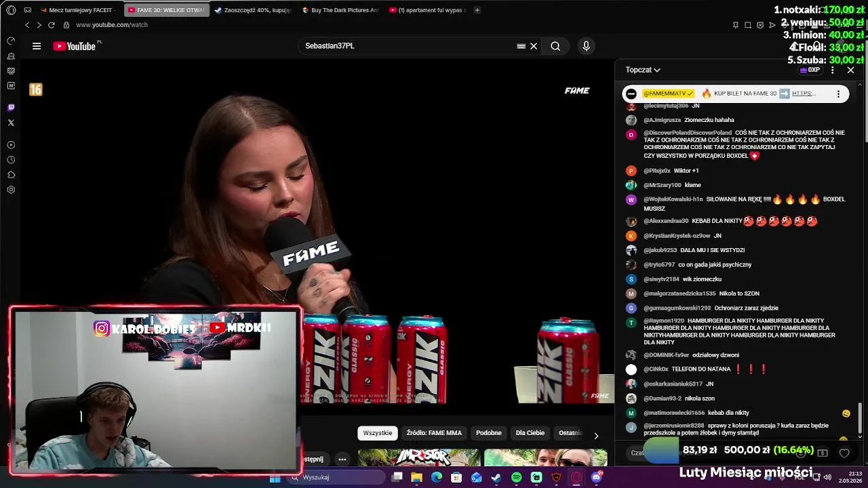Viewport: 868px width, 488px height.
Task: Take a snapshot with the toolbar capture icon
Action: tap(748, 25)
